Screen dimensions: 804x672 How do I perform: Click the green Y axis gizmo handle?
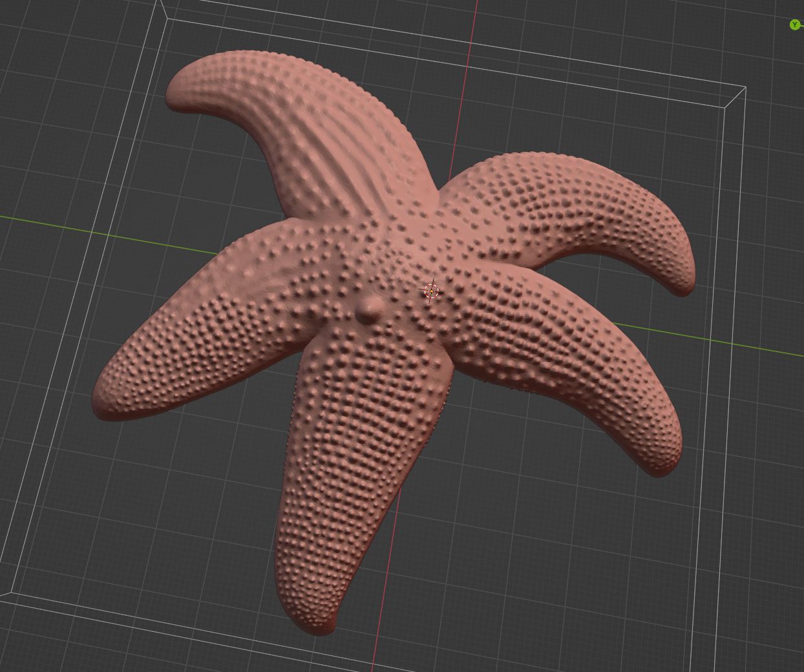point(794,25)
